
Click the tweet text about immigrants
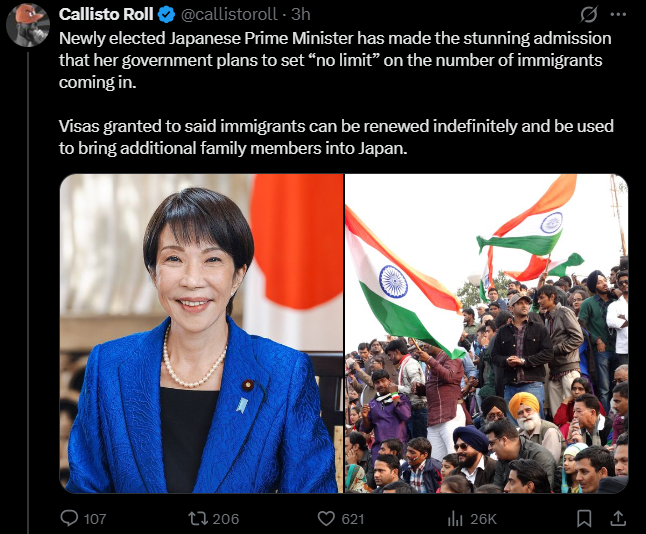pyautogui.click(x=336, y=93)
